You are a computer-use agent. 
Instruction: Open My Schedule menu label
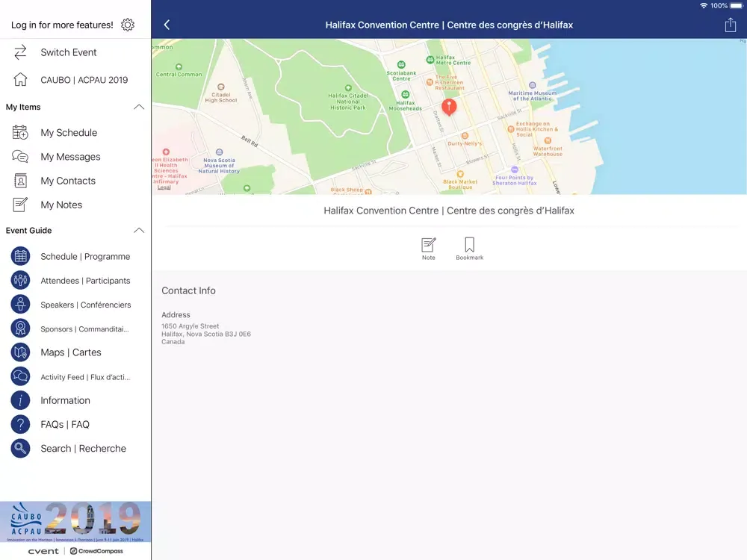[69, 133]
